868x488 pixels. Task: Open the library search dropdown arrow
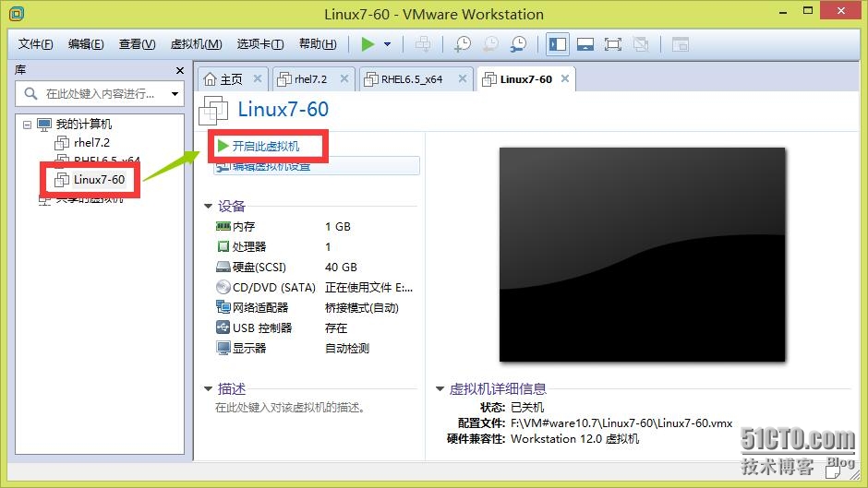pyautogui.click(x=175, y=93)
